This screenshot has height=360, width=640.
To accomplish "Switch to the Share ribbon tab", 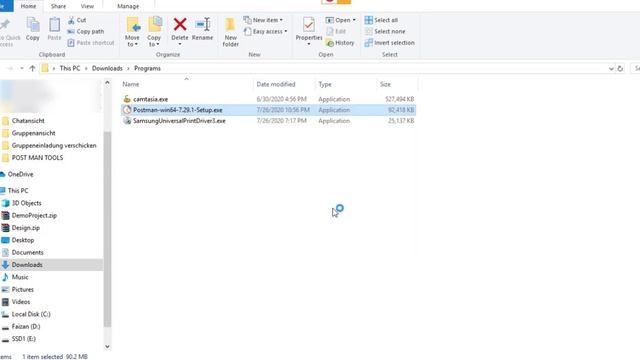I will point(58,6).
